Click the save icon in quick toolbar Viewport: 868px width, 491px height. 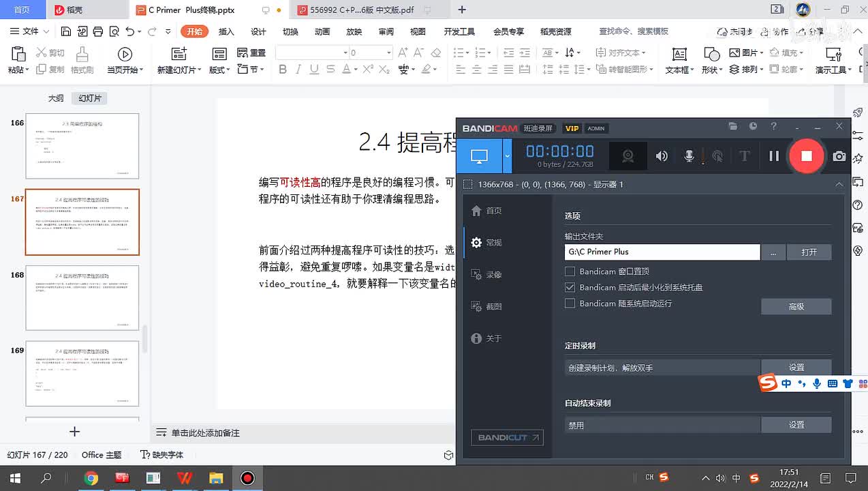tap(66, 31)
